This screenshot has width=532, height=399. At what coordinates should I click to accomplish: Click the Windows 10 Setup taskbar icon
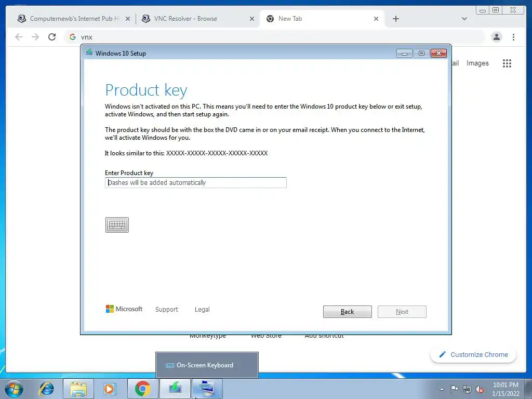(175, 389)
